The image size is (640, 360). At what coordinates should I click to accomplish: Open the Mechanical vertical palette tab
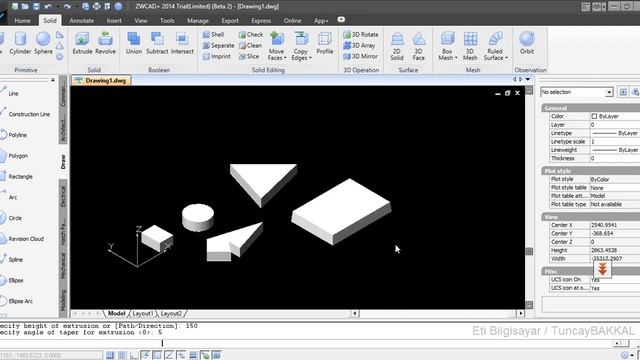click(63, 265)
